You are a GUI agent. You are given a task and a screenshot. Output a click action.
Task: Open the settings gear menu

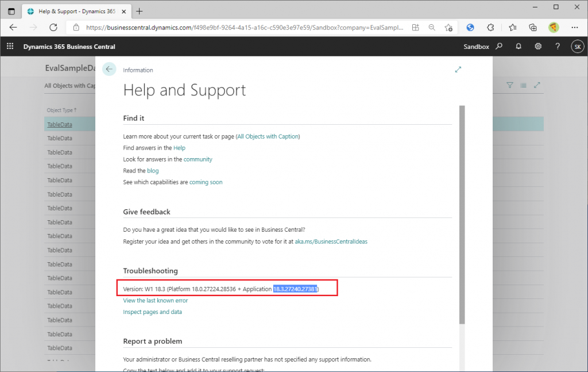(x=538, y=47)
